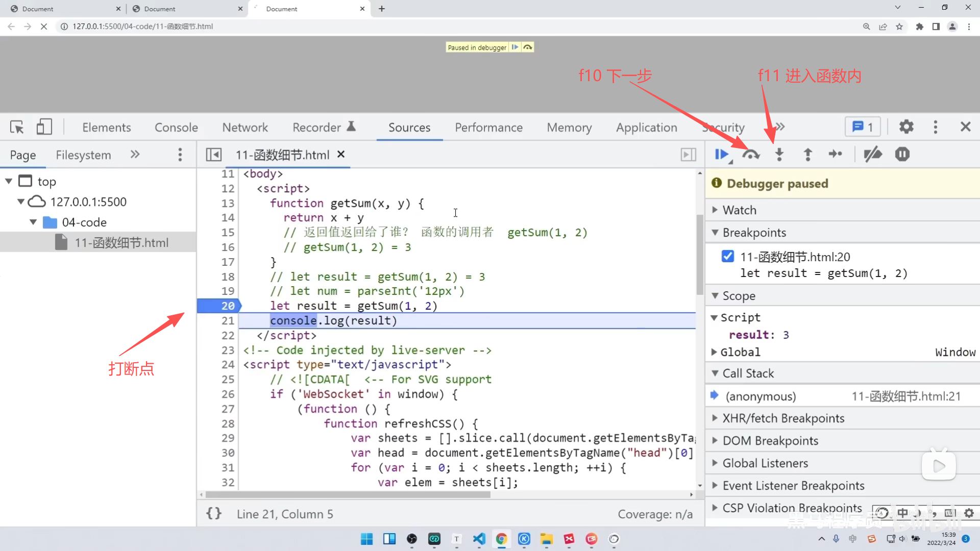This screenshot has height=551, width=980.
Task: Collapse the Script scope
Action: pyautogui.click(x=714, y=317)
